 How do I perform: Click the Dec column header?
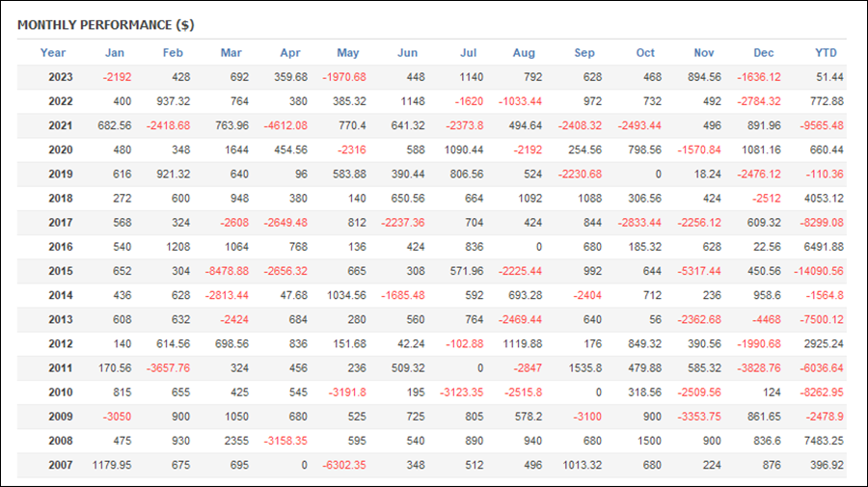point(764,53)
